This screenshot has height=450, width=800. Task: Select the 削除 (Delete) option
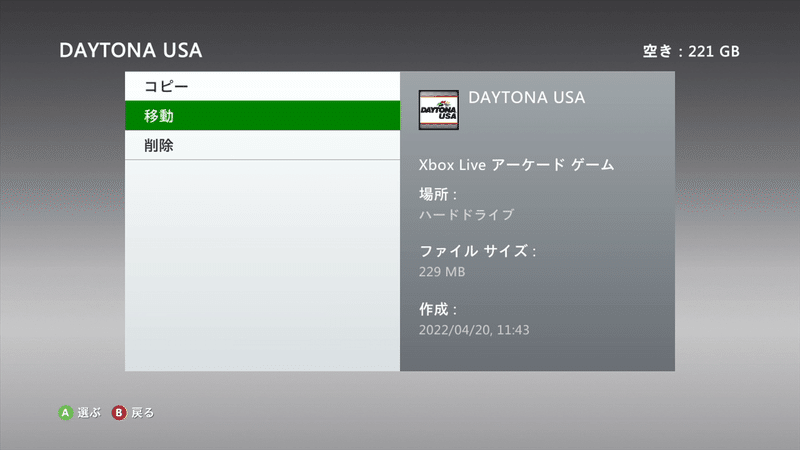pos(262,145)
